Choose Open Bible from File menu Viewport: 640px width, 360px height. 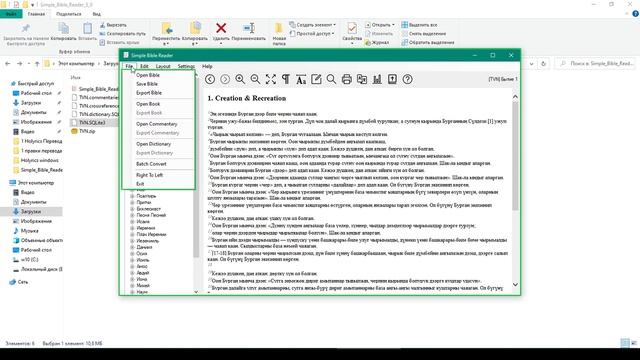[148, 75]
